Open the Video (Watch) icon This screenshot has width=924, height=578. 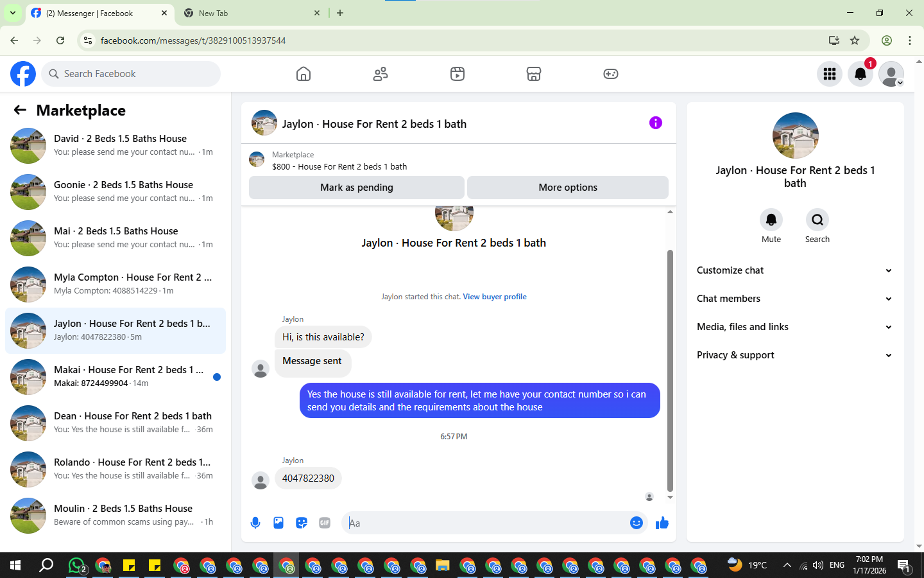coord(458,74)
